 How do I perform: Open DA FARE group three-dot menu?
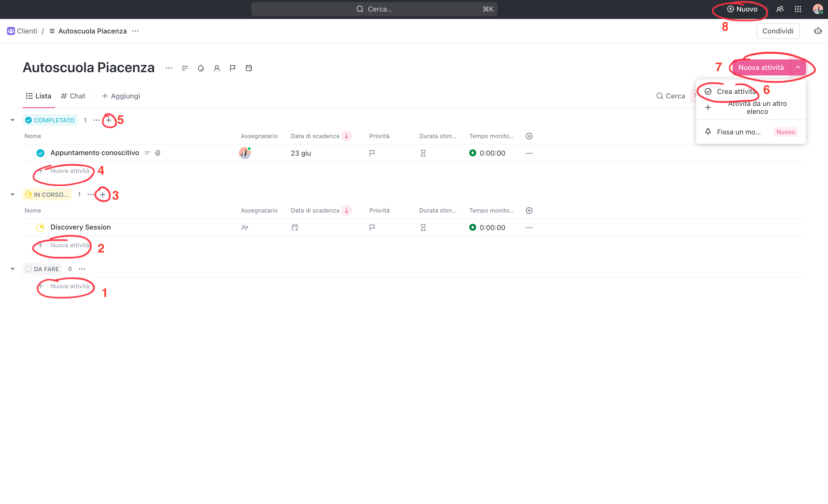pos(82,269)
